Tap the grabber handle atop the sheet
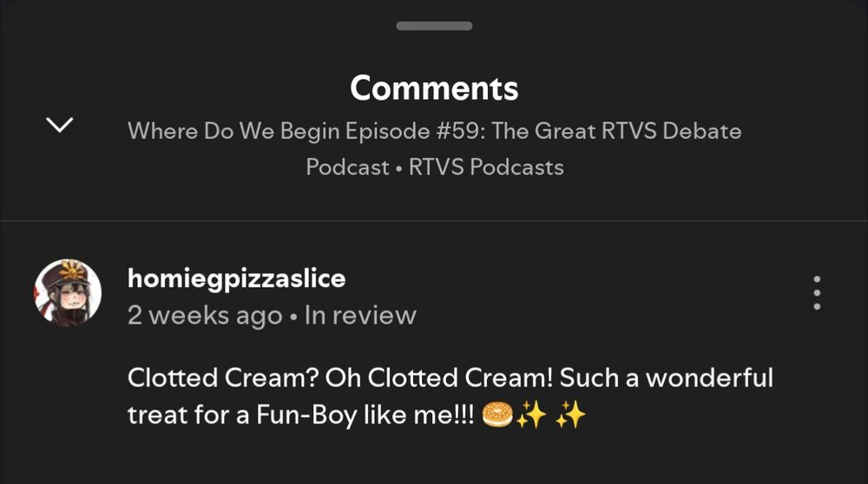 click(434, 26)
